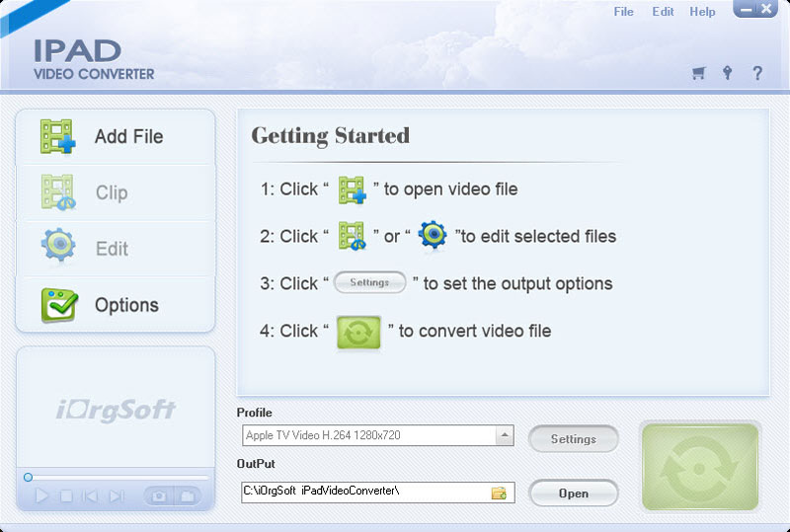The image size is (790, 532).
Task: Click Add File in the left panel
Action: [116, 137]
